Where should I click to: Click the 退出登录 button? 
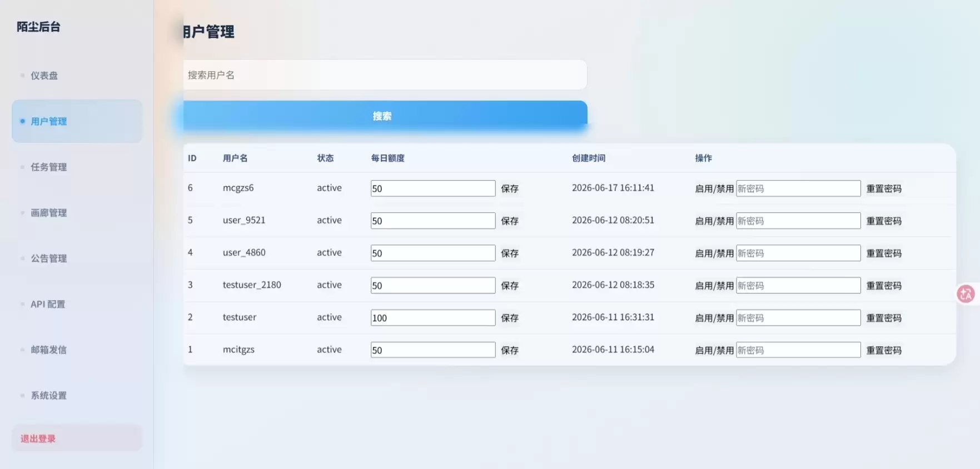[77, 438]
